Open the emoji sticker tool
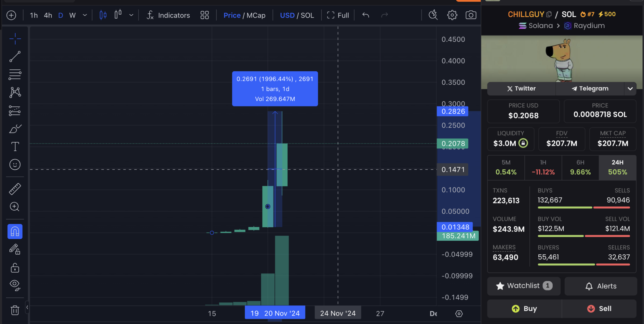 pos(15,165)
